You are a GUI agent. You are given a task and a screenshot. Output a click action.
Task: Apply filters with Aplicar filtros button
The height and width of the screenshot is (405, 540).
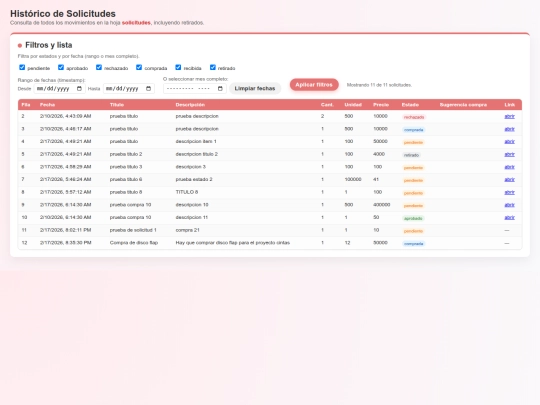[x=314, y=85]
